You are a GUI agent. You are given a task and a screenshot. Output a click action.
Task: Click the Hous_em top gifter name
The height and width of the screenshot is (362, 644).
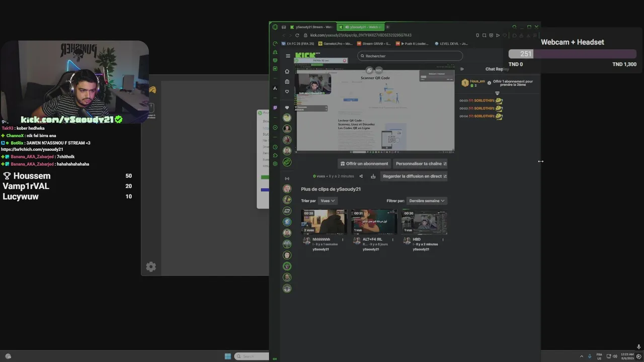tap(477, 81)
